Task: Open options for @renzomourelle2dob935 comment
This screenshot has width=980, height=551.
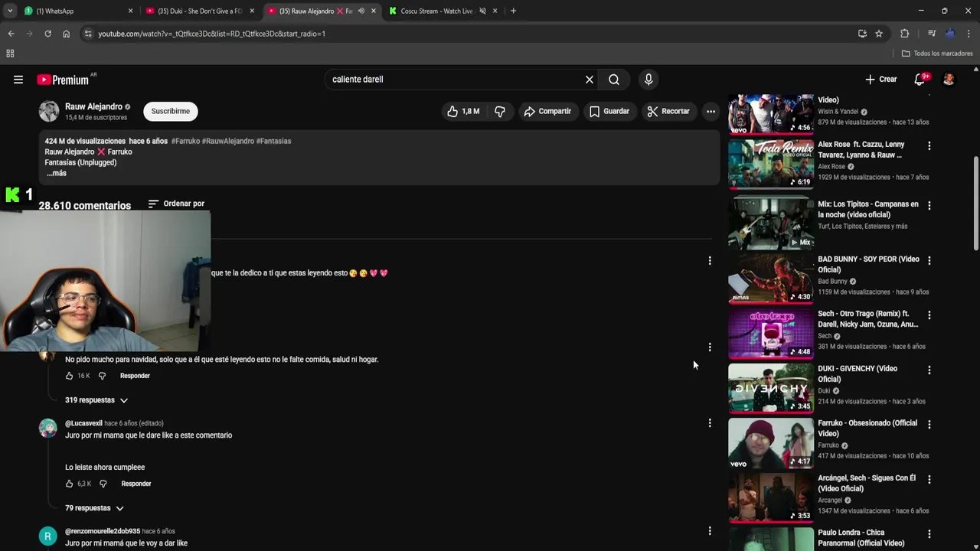Action: coord(710,530)
